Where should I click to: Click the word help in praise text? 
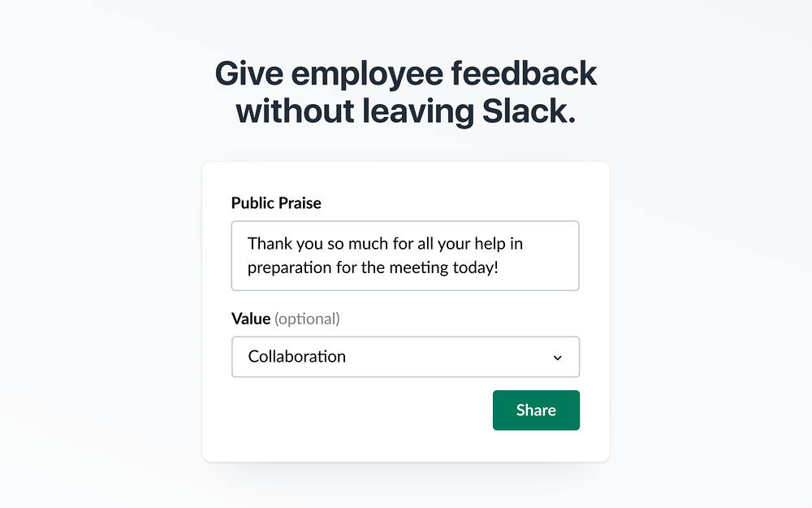tap(490, 244)
